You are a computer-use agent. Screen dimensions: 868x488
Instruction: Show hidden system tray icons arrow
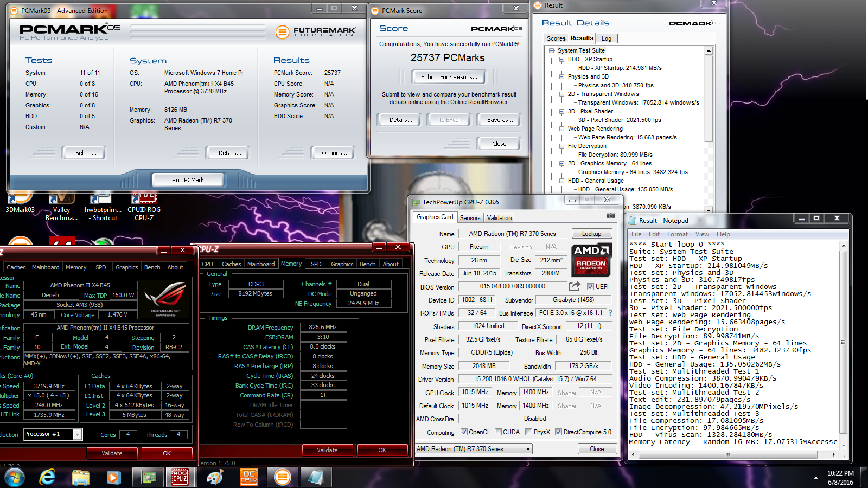click(x=816, y=478)
